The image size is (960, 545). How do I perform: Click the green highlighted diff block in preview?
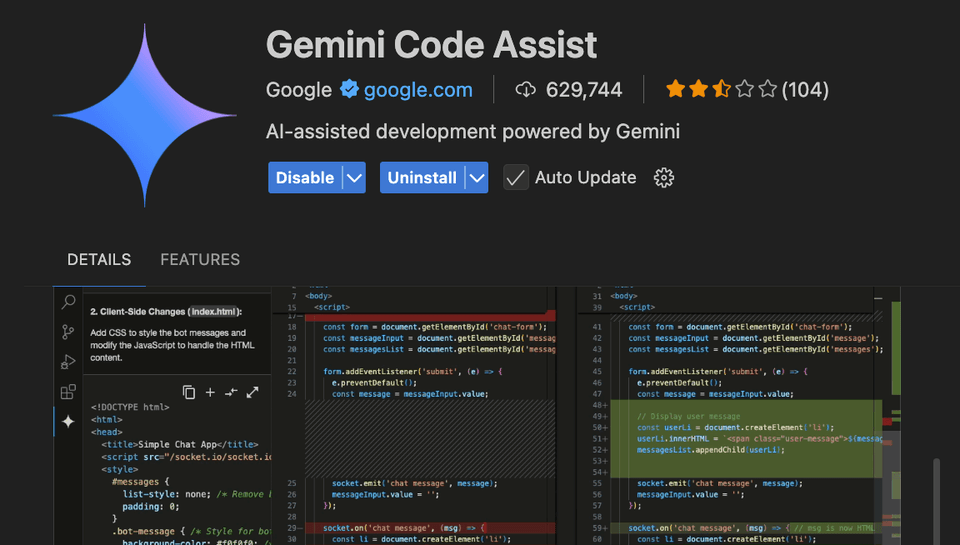(746, 438)
